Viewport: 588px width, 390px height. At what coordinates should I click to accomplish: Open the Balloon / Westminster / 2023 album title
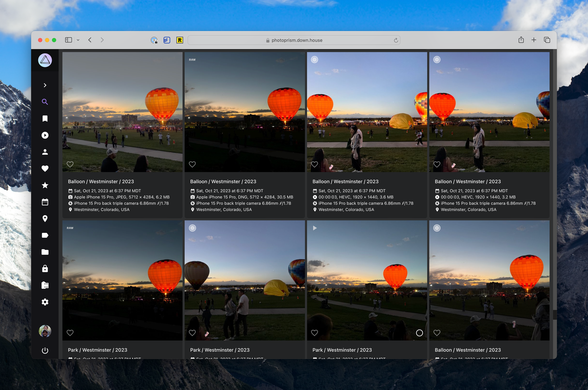101,181
